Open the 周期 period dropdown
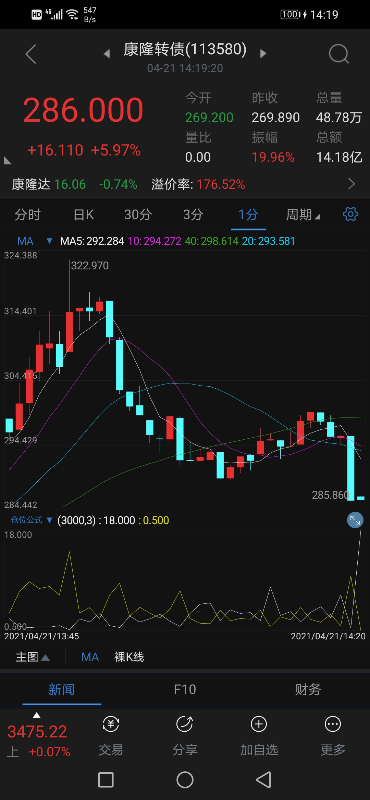The height and width of the screenshot is (800, 370). tap(303, 215)
